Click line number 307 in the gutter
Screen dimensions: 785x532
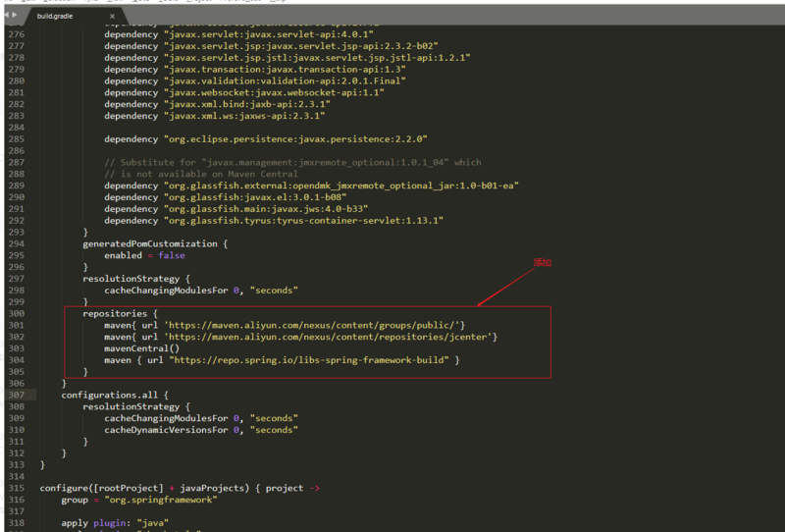(16, 396)
